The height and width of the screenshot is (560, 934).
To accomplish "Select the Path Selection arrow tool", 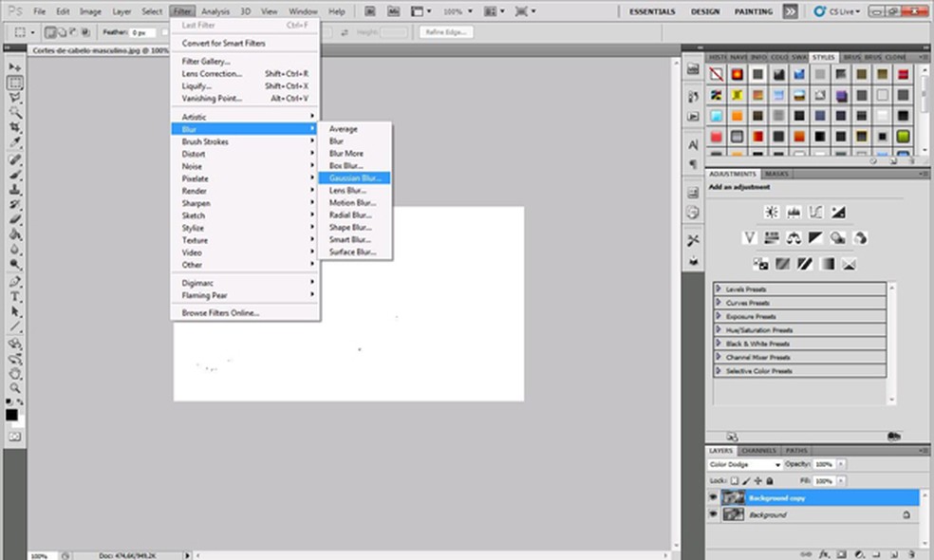I will point(15,311).
